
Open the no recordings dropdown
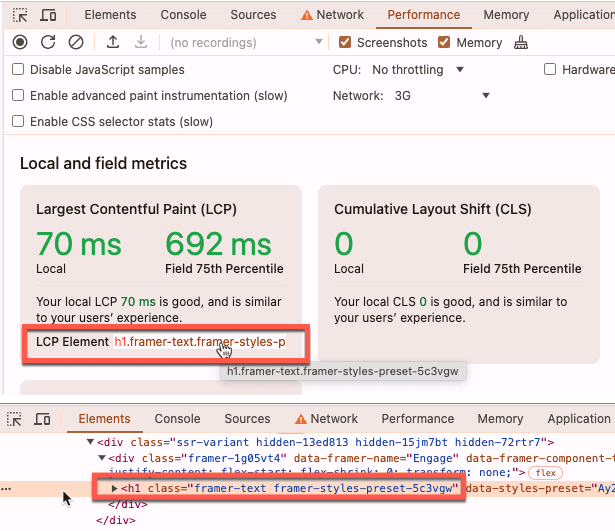pos(246,42)
